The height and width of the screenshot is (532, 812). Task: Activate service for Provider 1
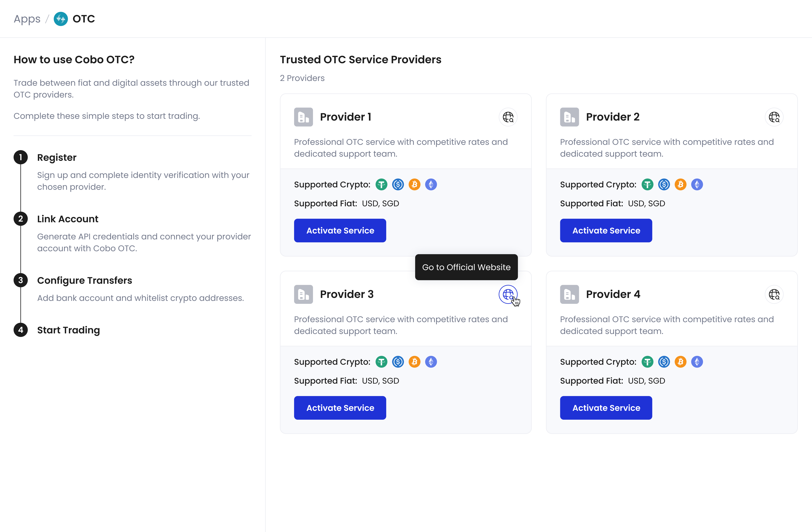340,230
